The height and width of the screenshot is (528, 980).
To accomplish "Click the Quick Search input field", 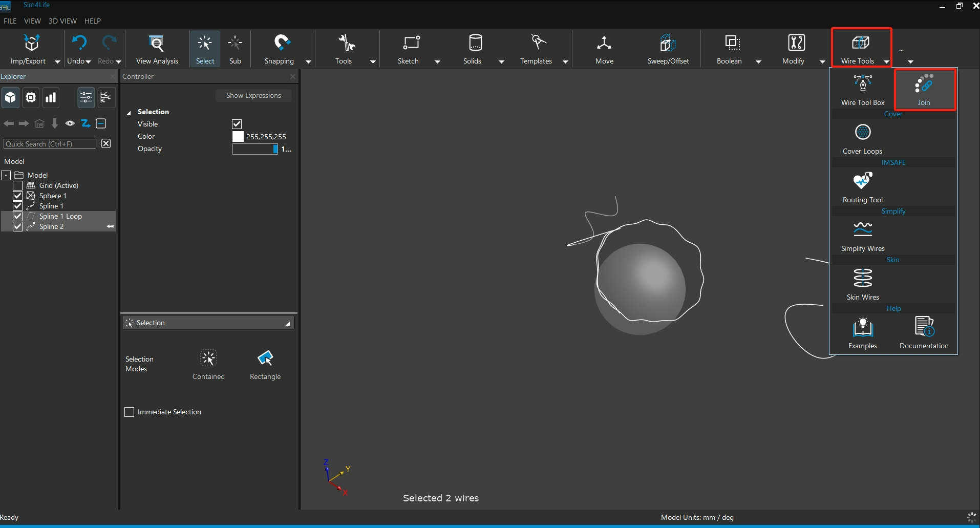I will pos(50,144).
